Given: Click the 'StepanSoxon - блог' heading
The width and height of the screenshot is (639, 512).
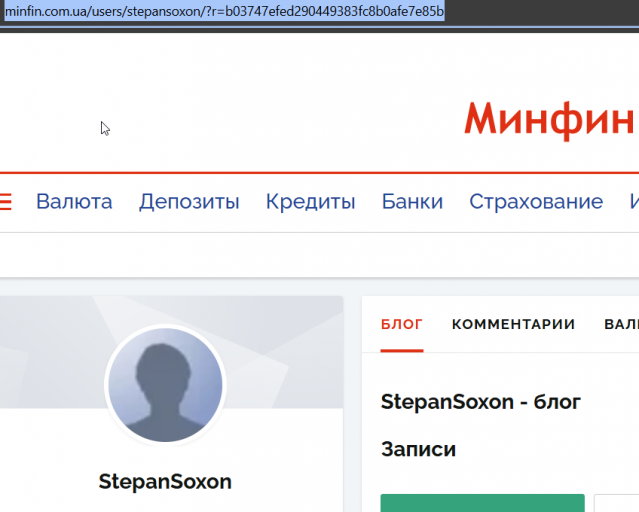Looking at the screenshot, I should 480,402.
